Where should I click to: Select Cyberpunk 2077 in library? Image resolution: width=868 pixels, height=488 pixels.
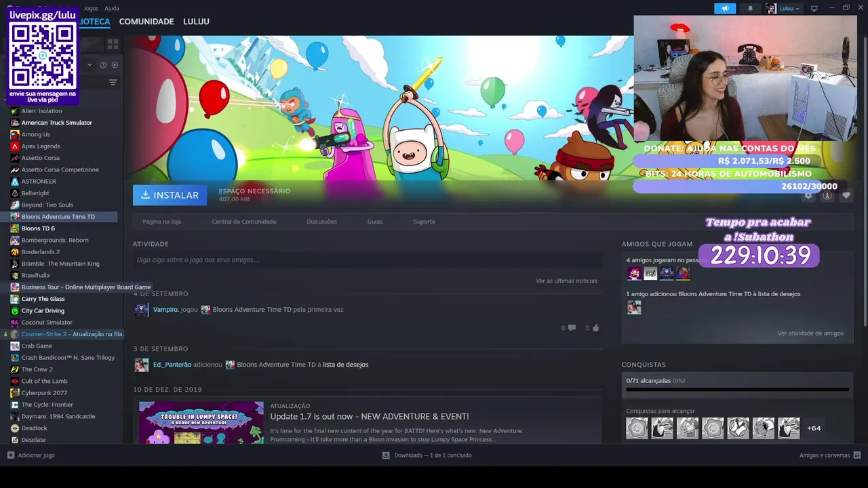[x=44, y=393]
